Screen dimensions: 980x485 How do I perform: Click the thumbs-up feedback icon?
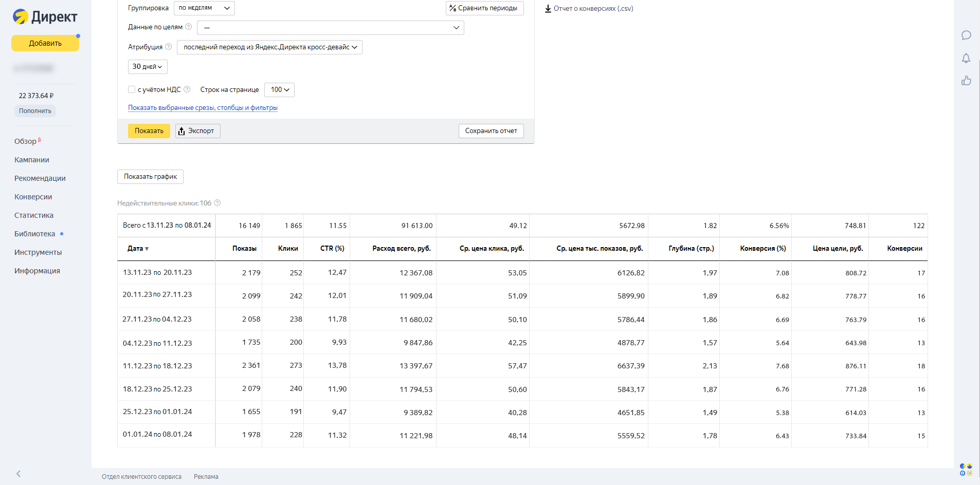tap(966, 81)
